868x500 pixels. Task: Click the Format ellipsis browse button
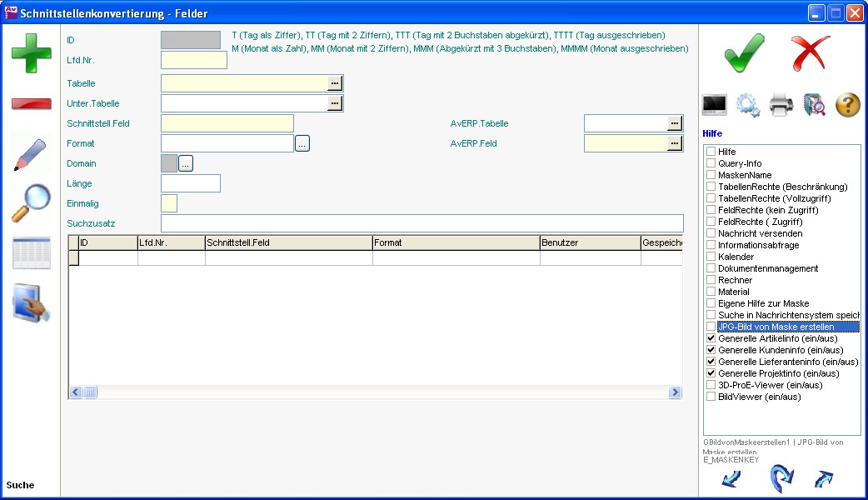point(302,143)
